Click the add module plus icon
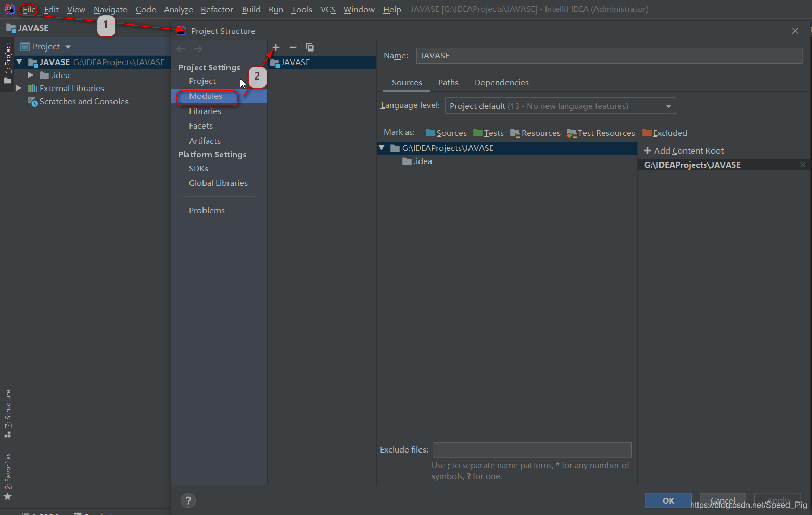This screenshot has height=515, width=812. pos(276,47)
